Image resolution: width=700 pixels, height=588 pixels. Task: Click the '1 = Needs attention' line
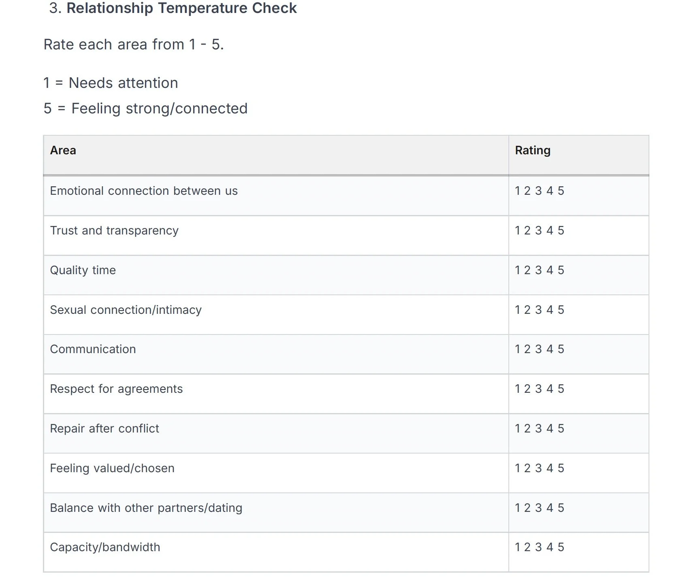coord(111,83)
